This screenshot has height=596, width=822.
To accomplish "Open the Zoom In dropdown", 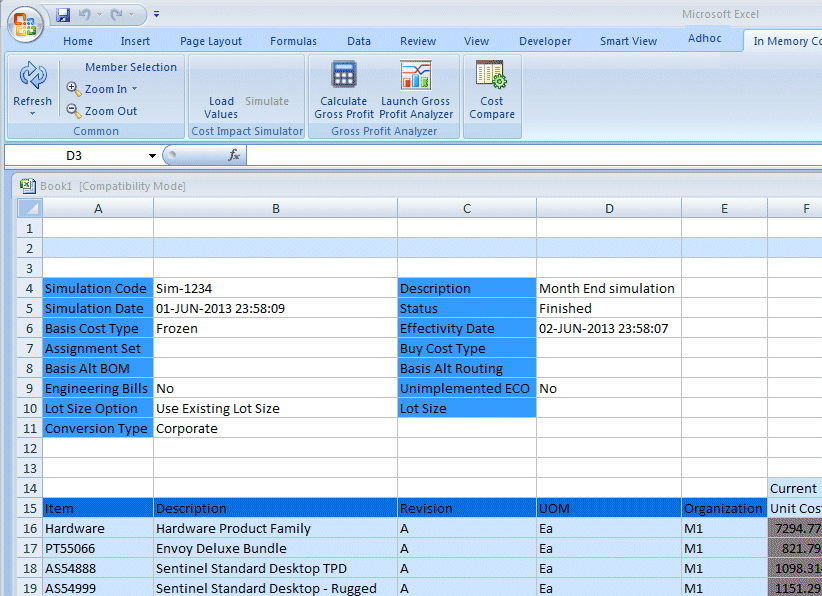I will [x=134, y=89].
